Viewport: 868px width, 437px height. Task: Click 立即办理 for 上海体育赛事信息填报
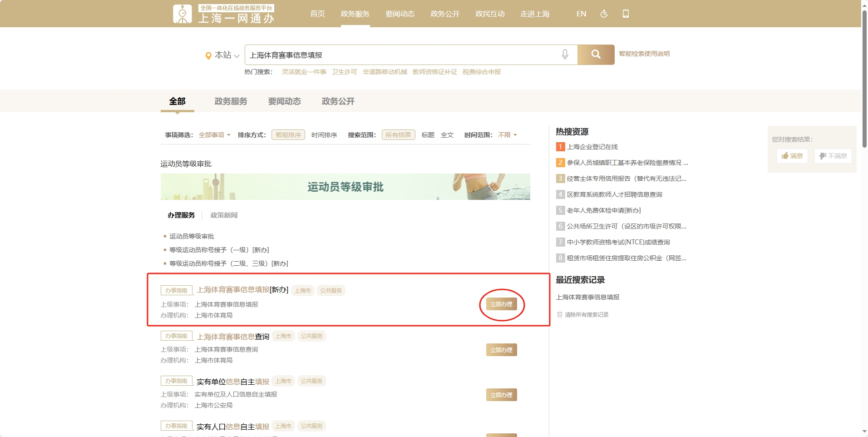tap(501, 304)
